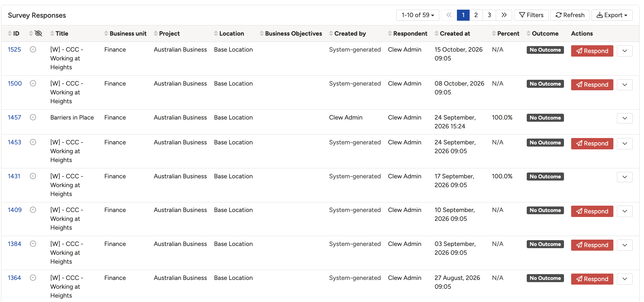Click No Outcome badge in row 1409

545,210
